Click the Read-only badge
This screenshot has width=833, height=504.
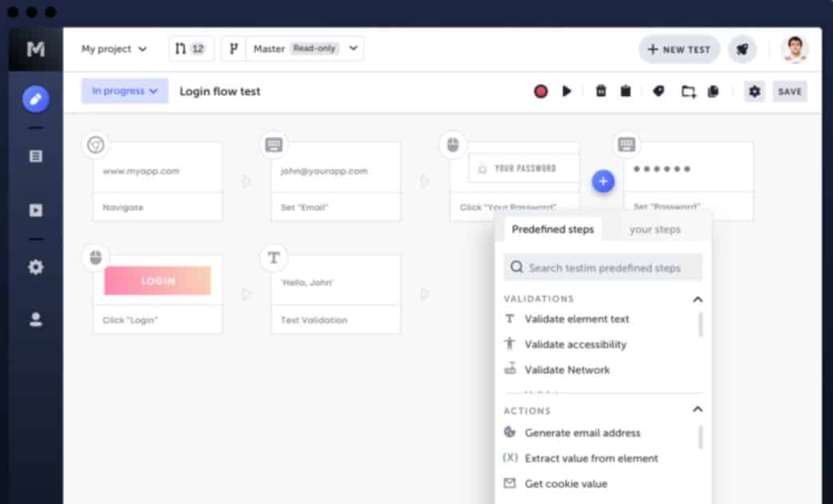(x=314, y=48)
